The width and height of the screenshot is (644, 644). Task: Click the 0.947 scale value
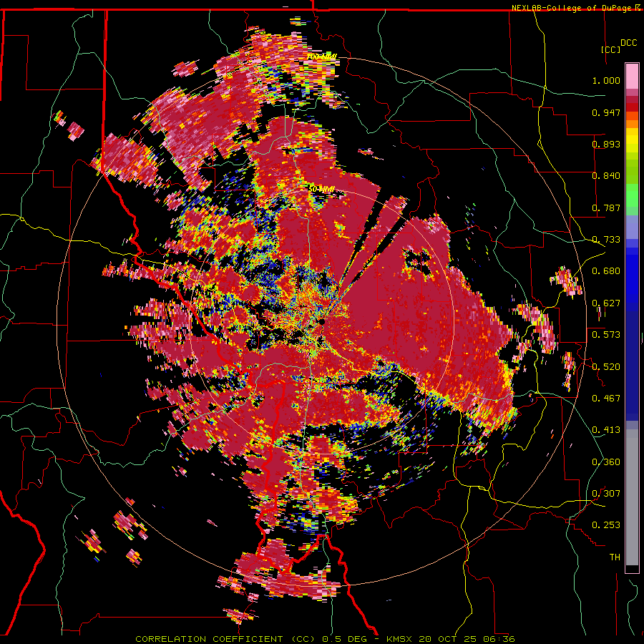pos(606,112)
